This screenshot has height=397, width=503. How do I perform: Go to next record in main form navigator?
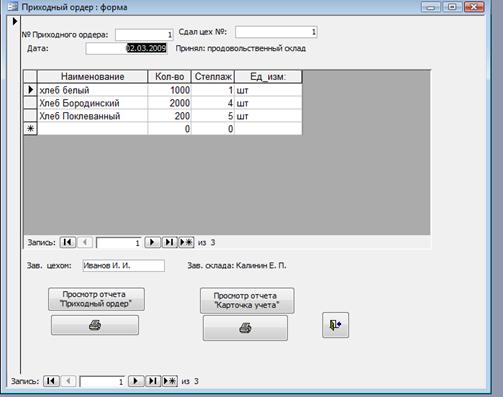click(136, 381)
